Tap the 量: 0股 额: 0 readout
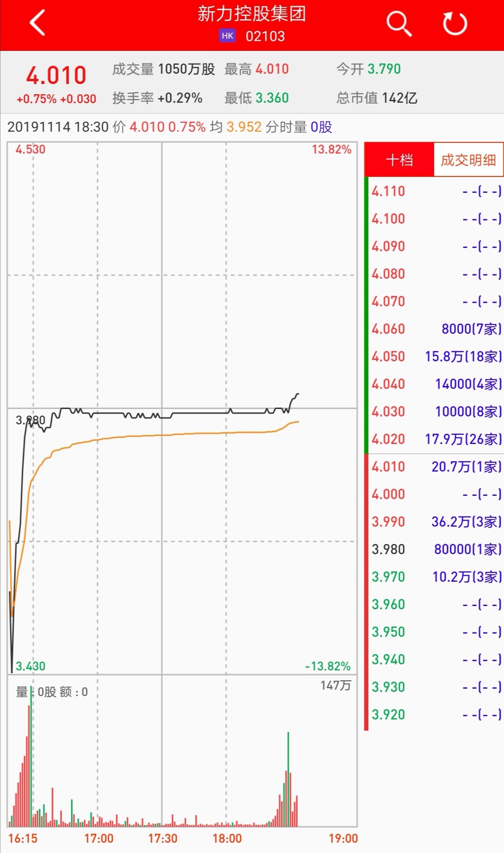The image size is (504, 853). [x=52, y=692]
